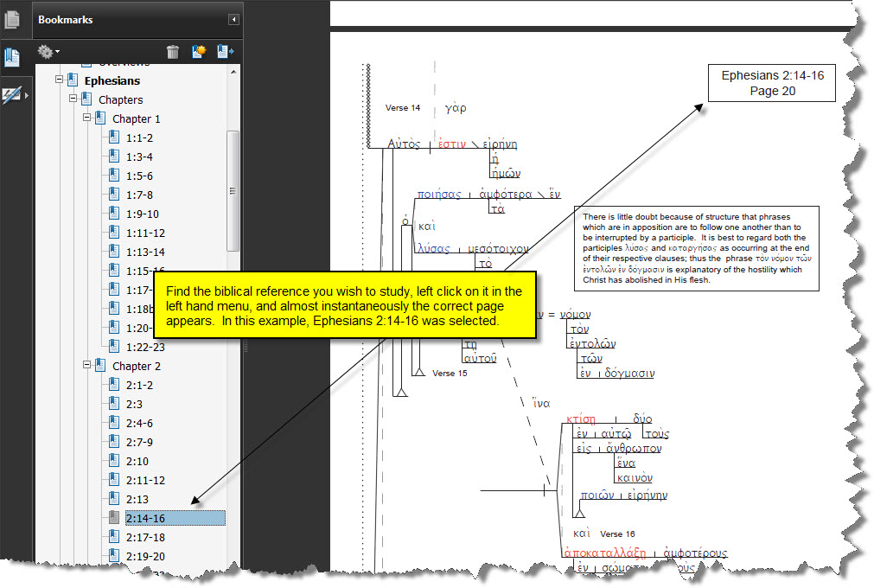Click the highlighted 2:14-16 bookmark
The width and height of the screenshot is (874, 588).
point(145,518)
